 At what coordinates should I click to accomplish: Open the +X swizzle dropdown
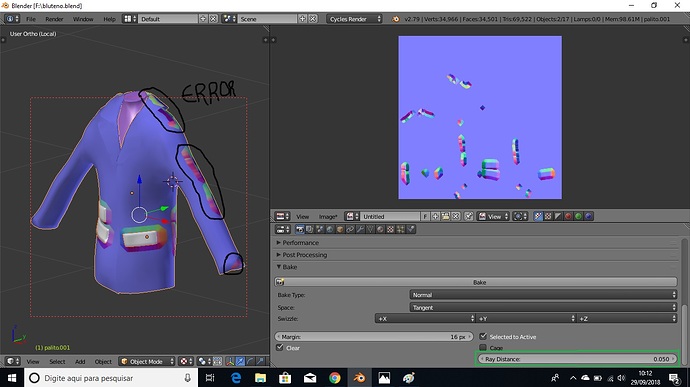point(425,318)
